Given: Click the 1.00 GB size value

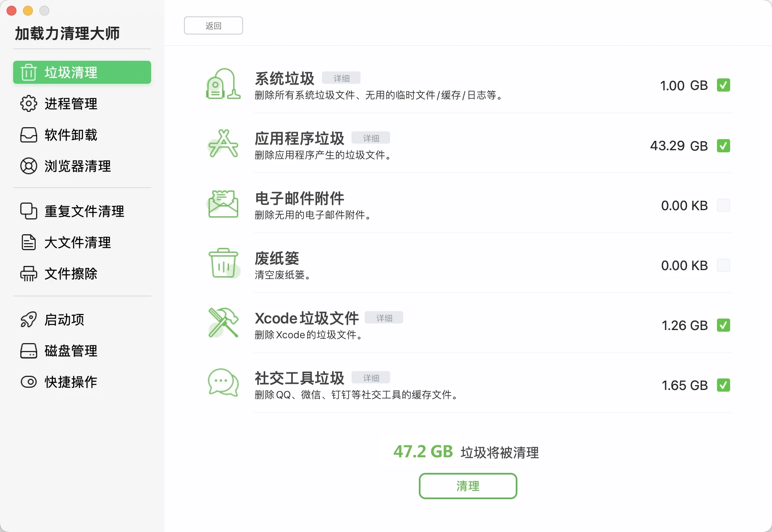Looking at the screenshot, I should pos(684,85).
